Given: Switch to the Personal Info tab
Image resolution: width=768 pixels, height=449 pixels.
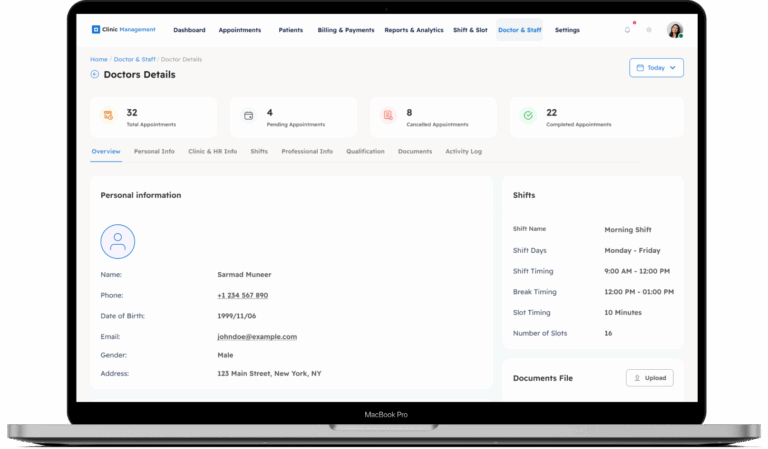Looking at the screenshot, I should point(154,151).
